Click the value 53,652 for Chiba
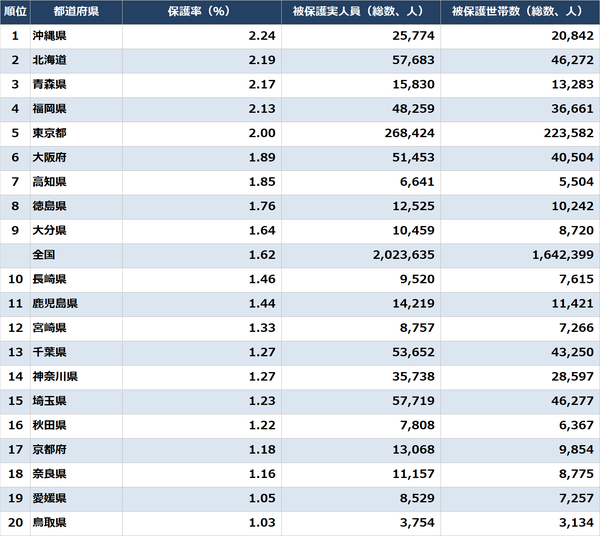Screen dimensions: 600x536 414,352
